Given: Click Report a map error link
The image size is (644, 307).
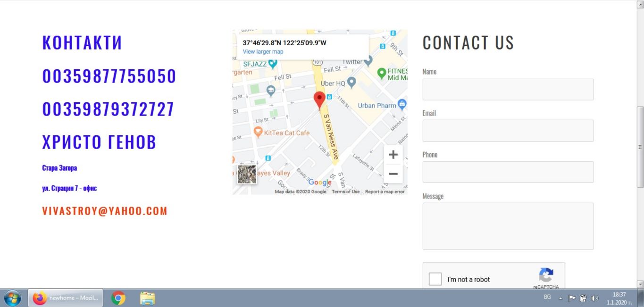Looking at the screenshot, I should [x=385, y=191].
